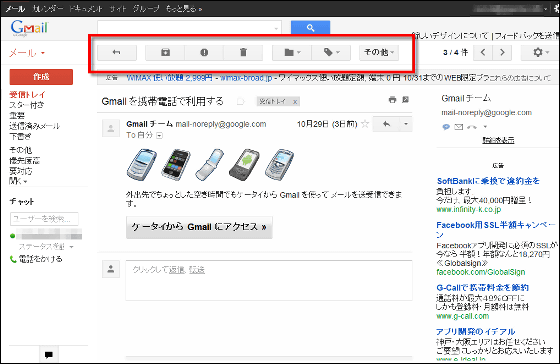
Task: Click the Gmail logo
Action: tap(29, 28)
